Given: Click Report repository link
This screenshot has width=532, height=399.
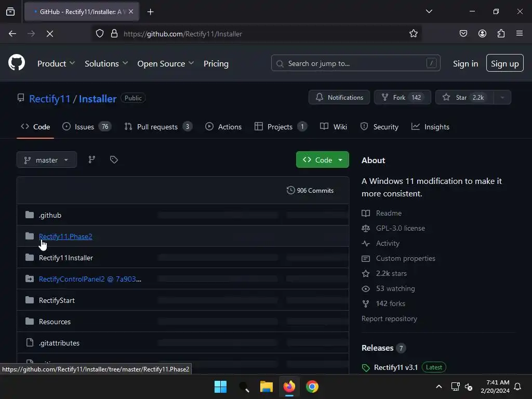Looking at the screenshot, I should (x=389, y=318).
